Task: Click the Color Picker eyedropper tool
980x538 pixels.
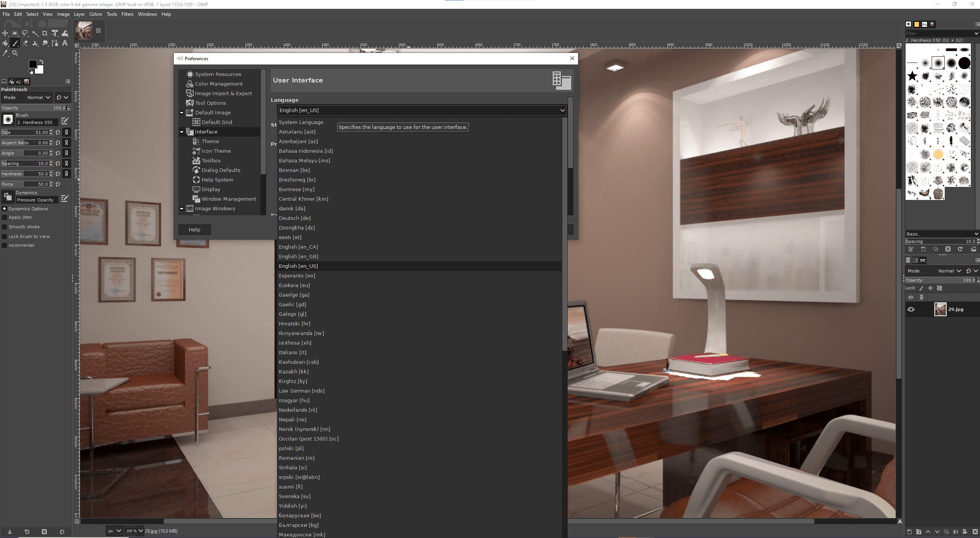Action: (5, 53)
